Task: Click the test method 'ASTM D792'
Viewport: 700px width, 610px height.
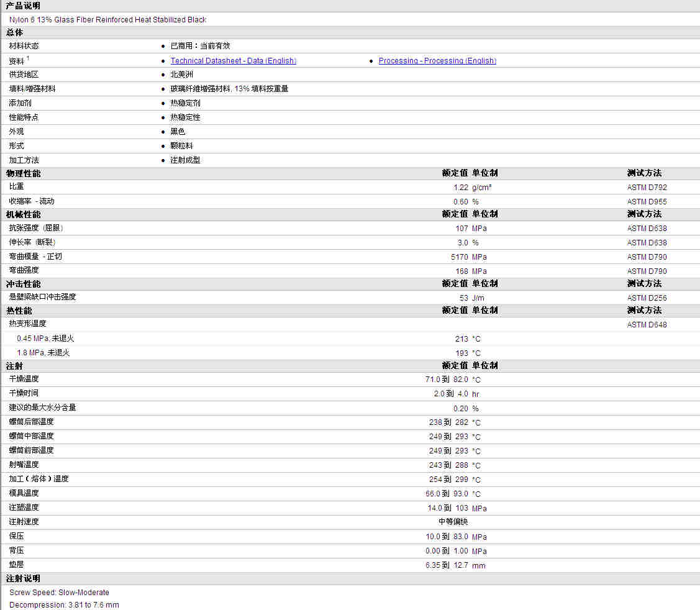Action: coord(647,188)
